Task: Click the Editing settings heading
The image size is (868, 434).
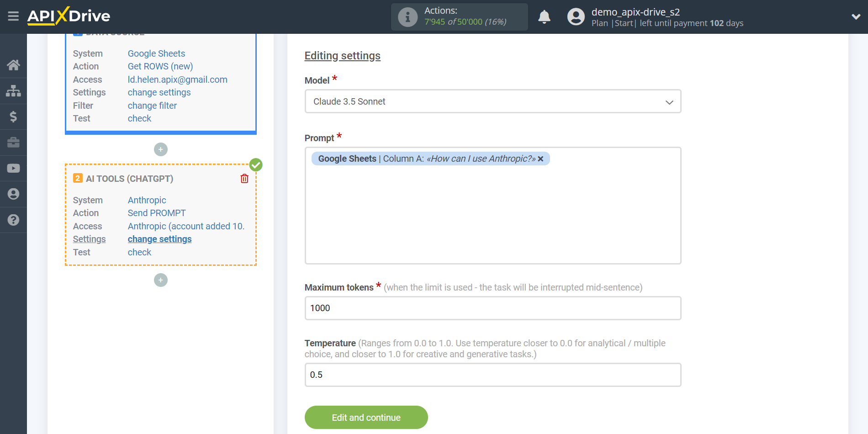Action: 342,56
